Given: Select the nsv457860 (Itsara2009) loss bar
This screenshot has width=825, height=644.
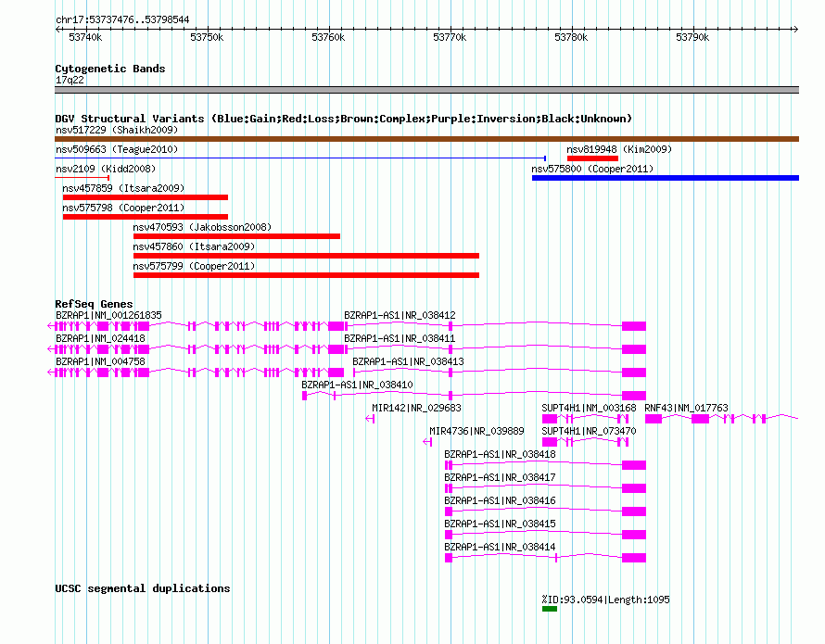Looking at the screenshot, I should point(306,256).
